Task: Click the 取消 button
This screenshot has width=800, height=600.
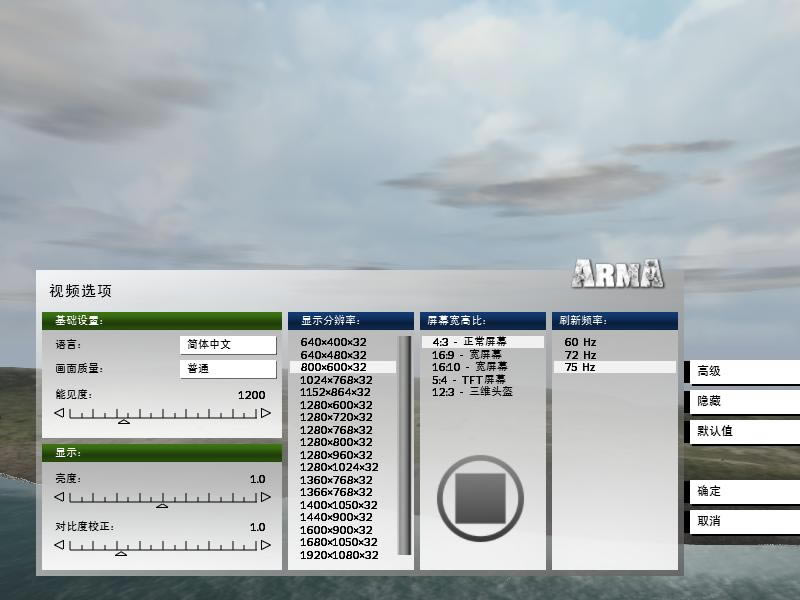Action: (745, 521)
